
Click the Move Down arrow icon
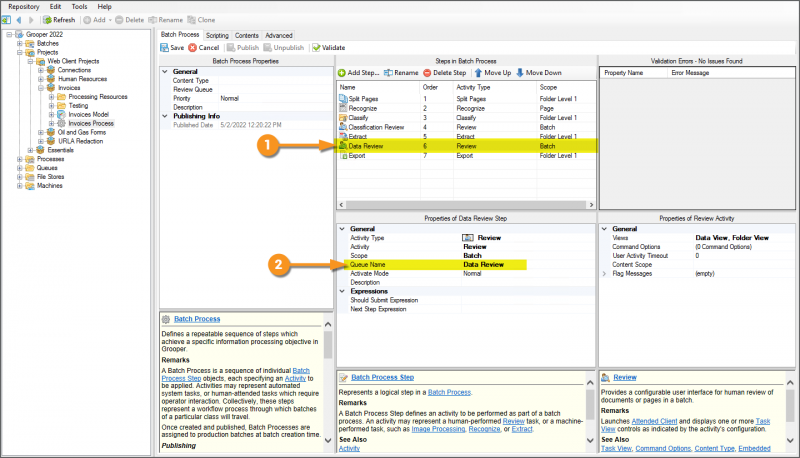tap(520, 73)
